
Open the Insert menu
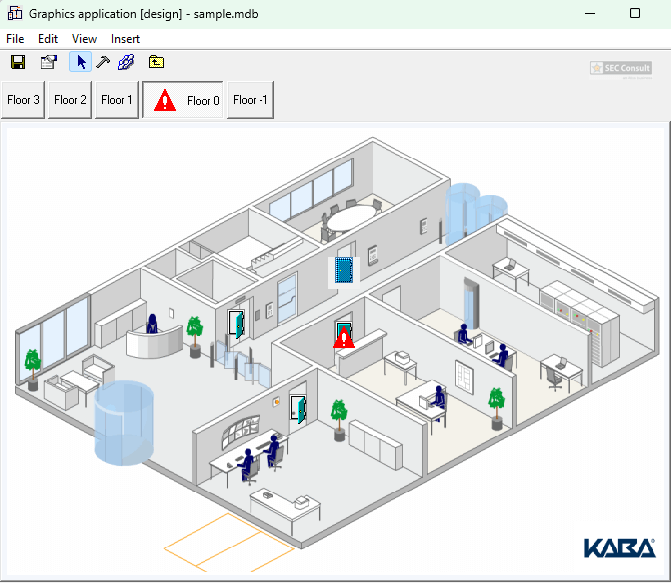pyautogui.click(x=125, y=39)
